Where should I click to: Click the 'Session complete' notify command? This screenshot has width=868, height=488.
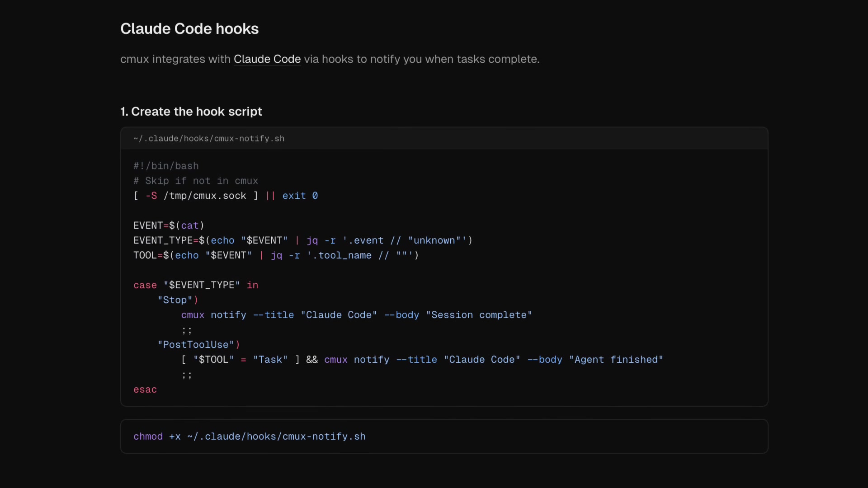pyautogui.click(x=356, y=315)
